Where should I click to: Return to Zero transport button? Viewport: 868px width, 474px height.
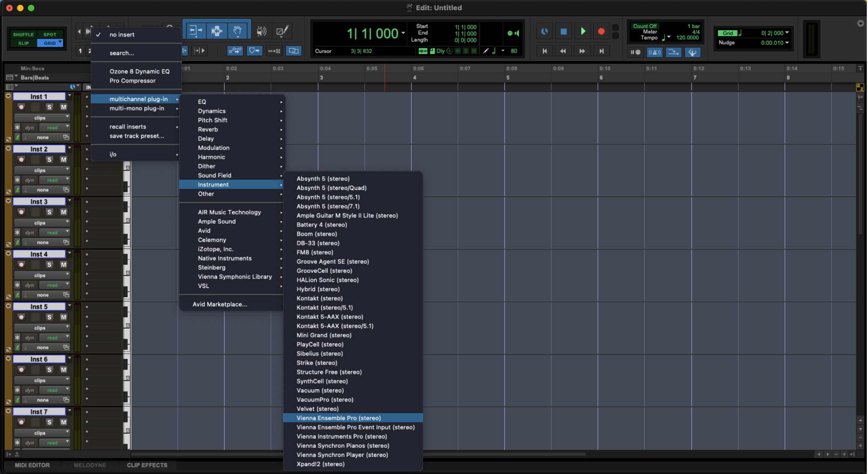coord(544,51)
